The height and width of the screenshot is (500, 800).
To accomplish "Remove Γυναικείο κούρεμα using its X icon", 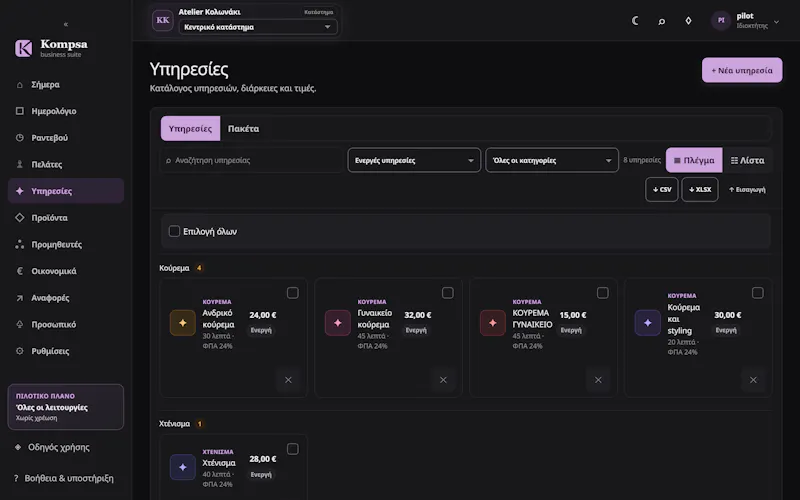I will click(x=443, y=380).
